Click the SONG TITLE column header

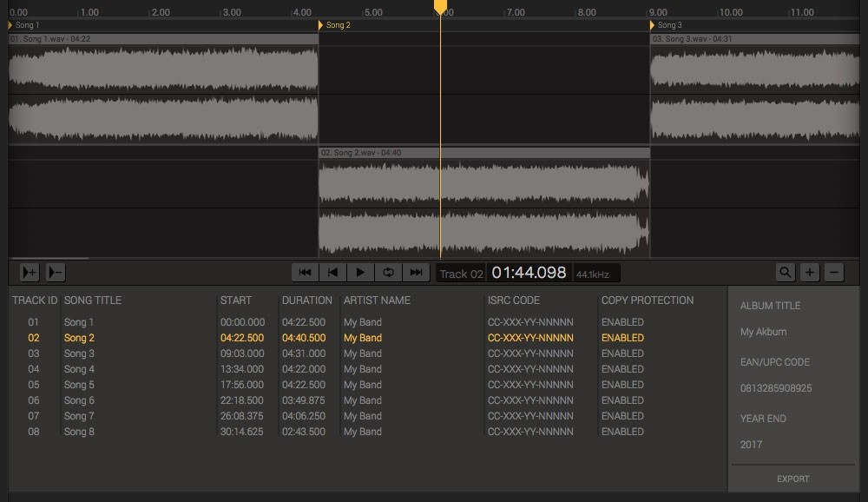coord(93,301)
